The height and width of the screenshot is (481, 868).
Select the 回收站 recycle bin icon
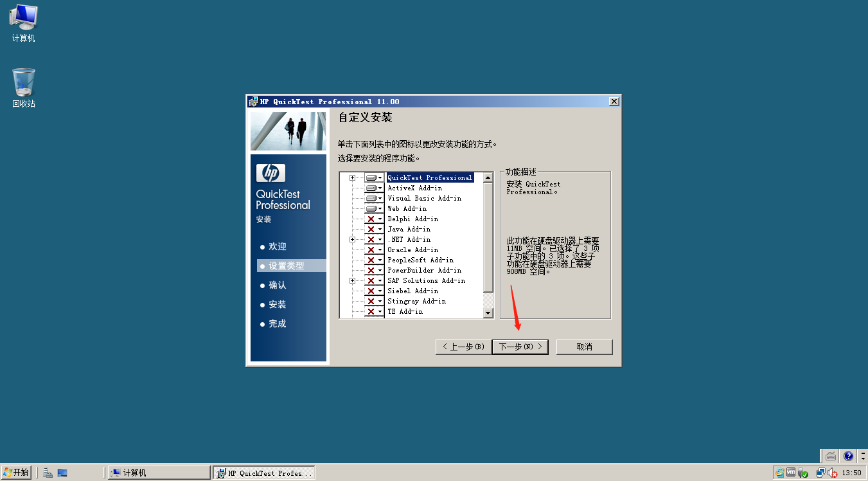(x=24, y=88)
